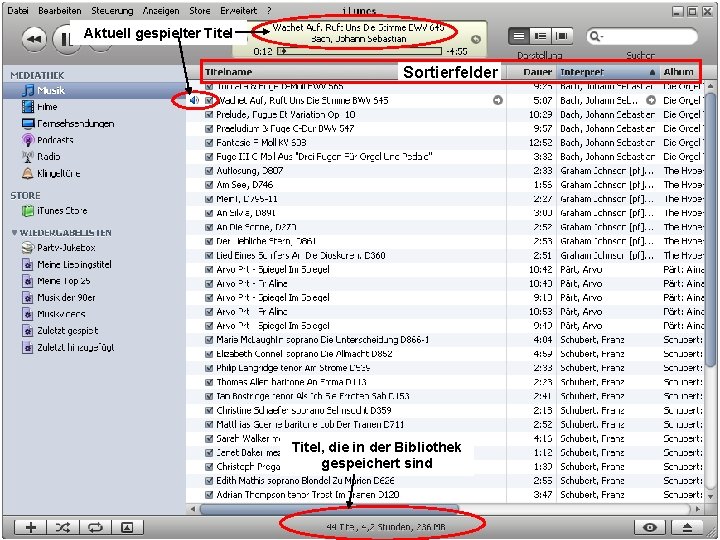Click the add playlist plus button
Image resolution: width=720 pixels, height=540 pixels.
tap(30, 527)
